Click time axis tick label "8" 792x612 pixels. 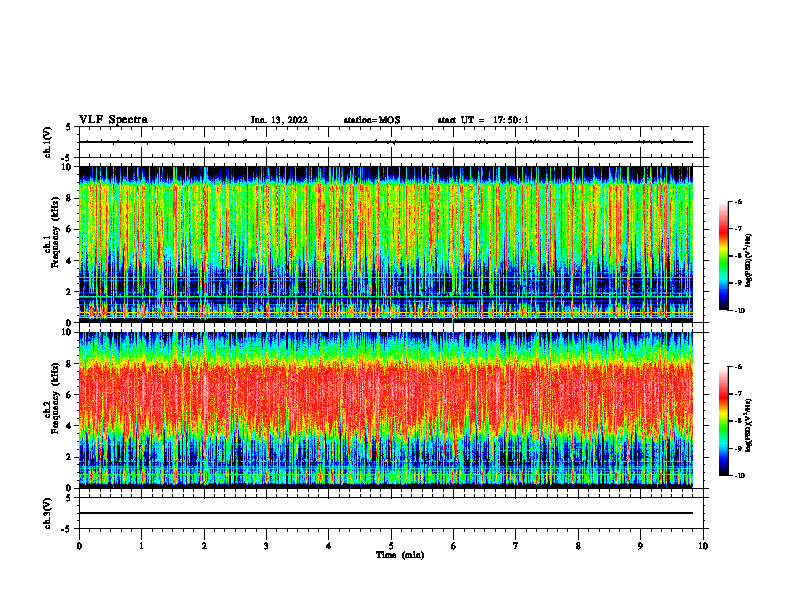[x=578, y=546]
